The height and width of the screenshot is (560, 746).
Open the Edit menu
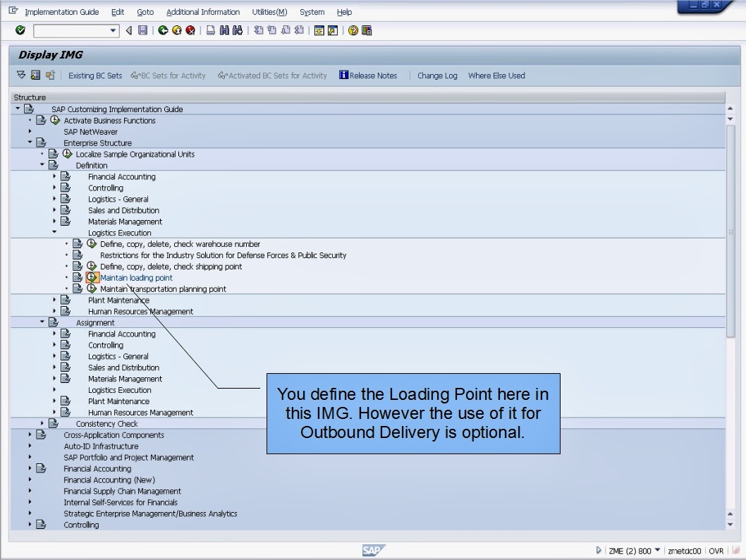pyautogui.click(x=118, y=12)
